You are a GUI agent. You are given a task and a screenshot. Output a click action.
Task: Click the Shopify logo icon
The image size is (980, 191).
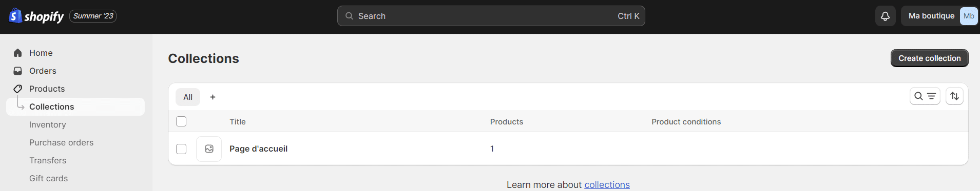[16, 16]
